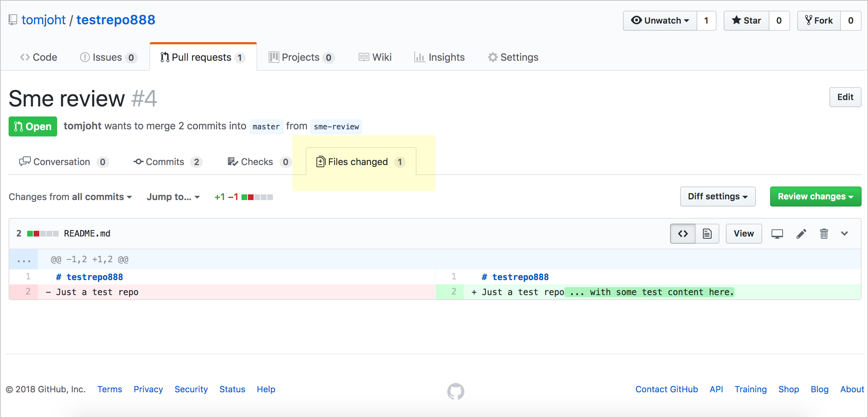The width and height of the screenshot is (868, 418).
Task: Expand the 'Review changes' dropdown
Action: coord(813,196)
